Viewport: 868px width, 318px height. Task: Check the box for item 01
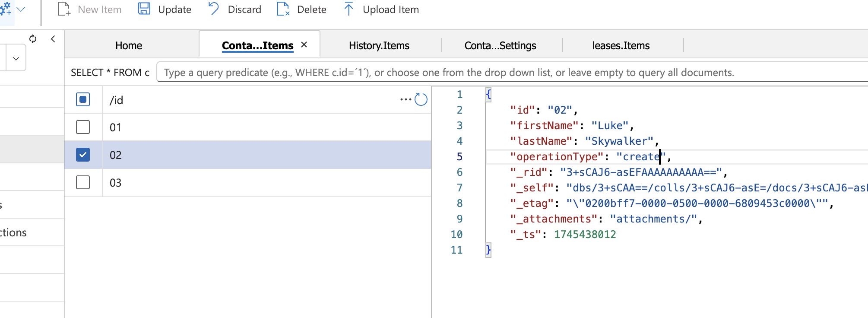(x=83, y=127)
